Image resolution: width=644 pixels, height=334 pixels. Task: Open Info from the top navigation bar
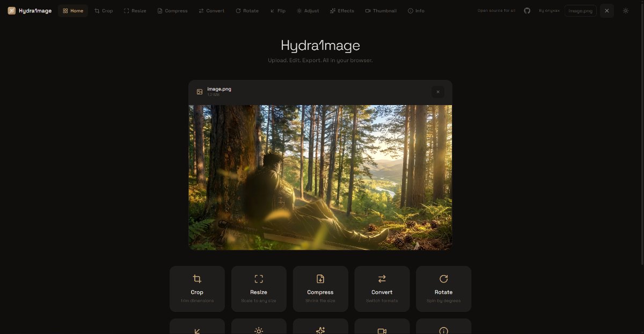tap(416, 11)
